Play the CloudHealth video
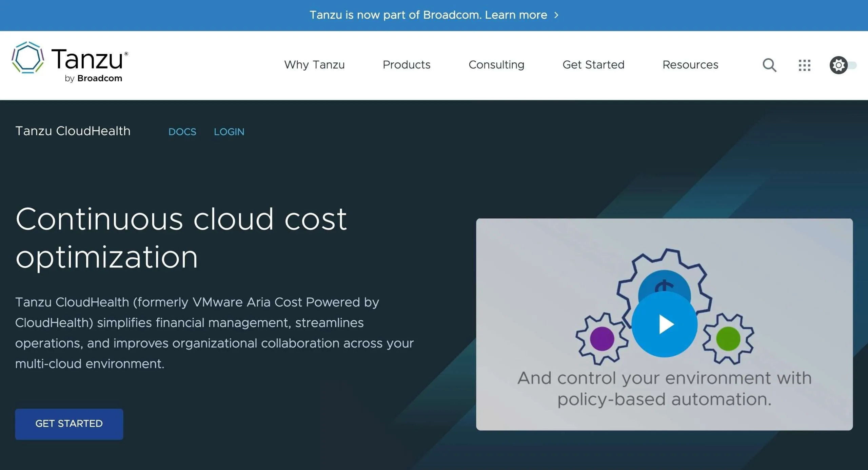This screenshot has width=868, height=470. pyautogui.click(x=664, y=324)
